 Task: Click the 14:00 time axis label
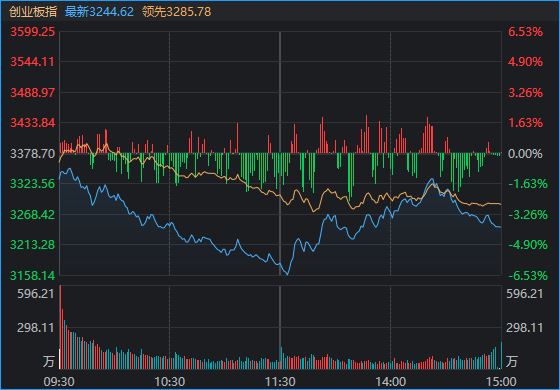point(390,382)
